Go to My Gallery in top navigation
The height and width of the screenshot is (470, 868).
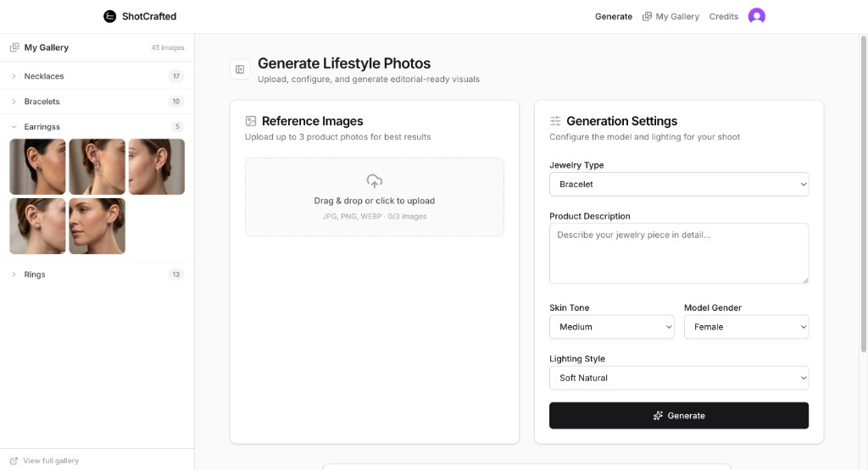[x=670, y=16]
